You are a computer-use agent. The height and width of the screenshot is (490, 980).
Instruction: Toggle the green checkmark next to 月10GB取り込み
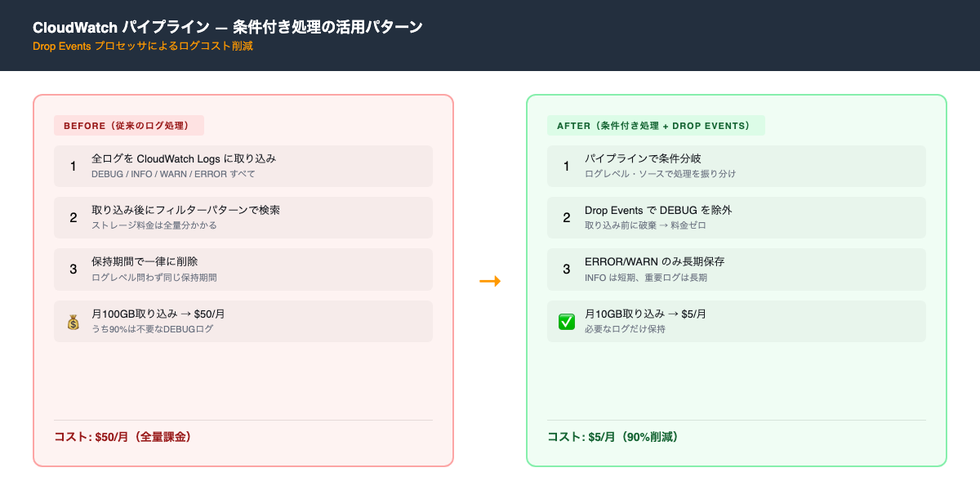[567, 322]
